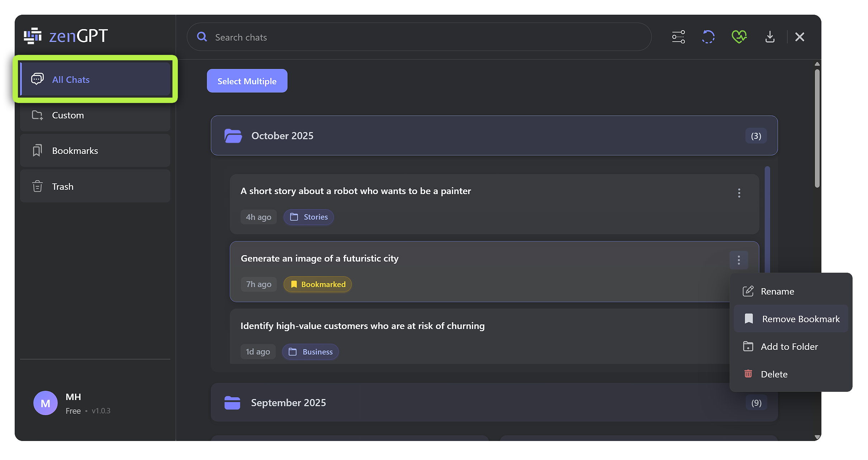Click the yellow Bookmarked tag
The image size is (868, 460).
point(318,285)
